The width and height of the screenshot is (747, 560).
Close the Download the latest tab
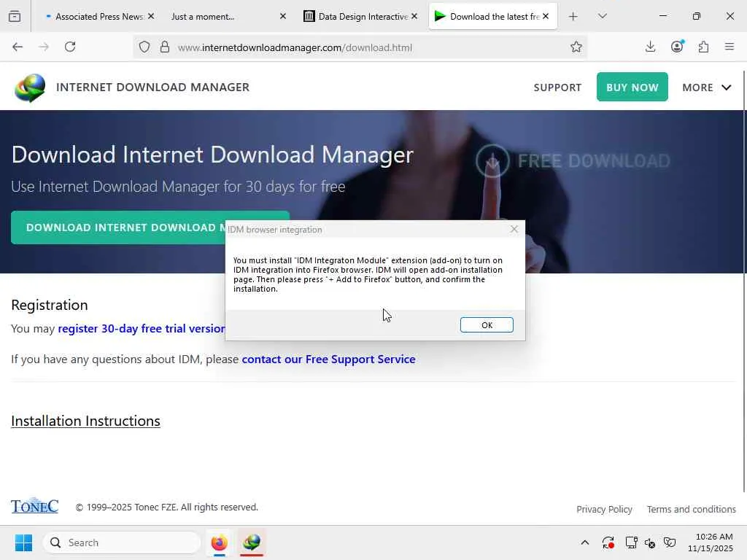pyautogui.click(x=546, y=16)
